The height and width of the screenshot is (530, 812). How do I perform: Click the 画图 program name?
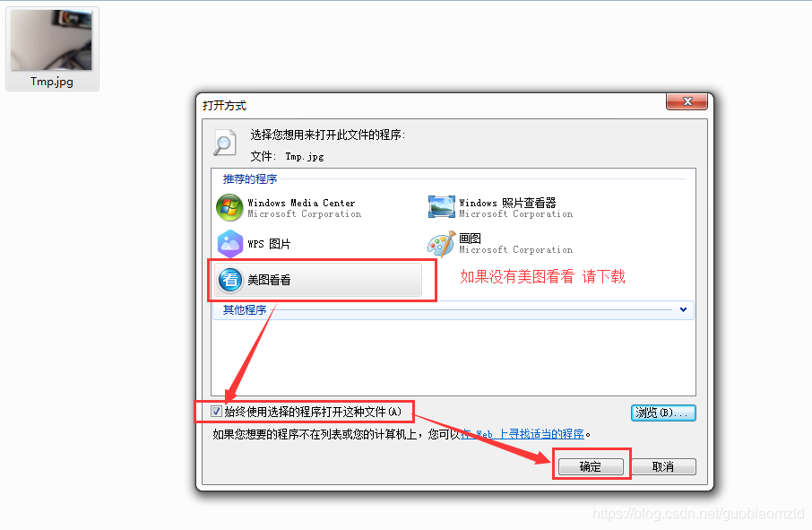pyautogui.click(x=471, y=239)
